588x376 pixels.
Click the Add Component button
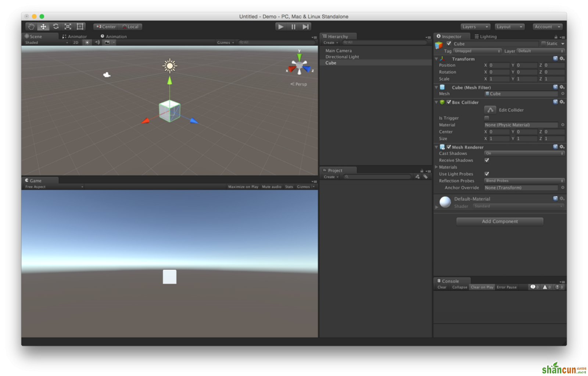point(500,221)
